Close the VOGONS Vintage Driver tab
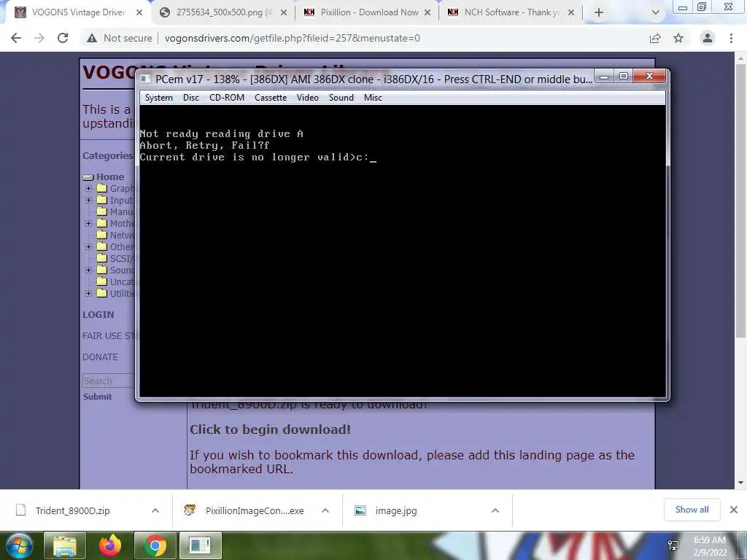The image size is (747, 560). (x=139, y=12)
